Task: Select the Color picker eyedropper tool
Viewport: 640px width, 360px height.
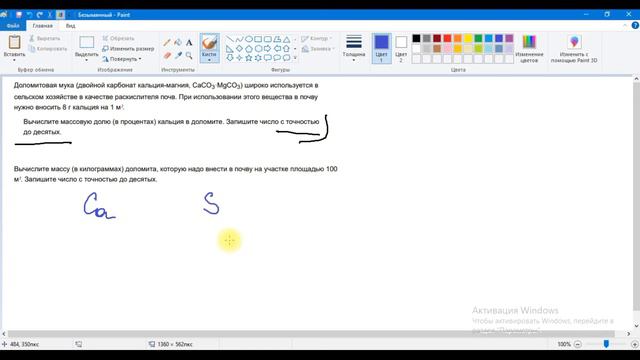Action: [178, 55]
